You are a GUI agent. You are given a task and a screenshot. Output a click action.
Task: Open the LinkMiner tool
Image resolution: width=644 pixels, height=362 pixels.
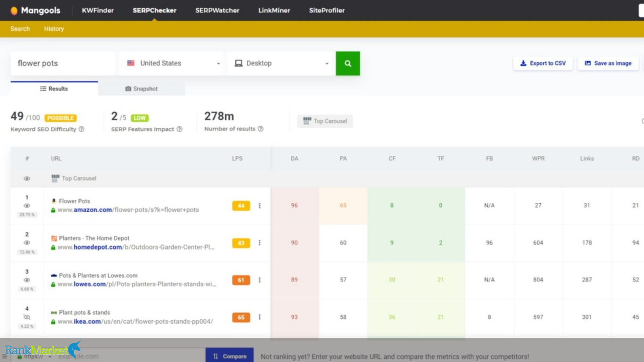tap(274, 11)
